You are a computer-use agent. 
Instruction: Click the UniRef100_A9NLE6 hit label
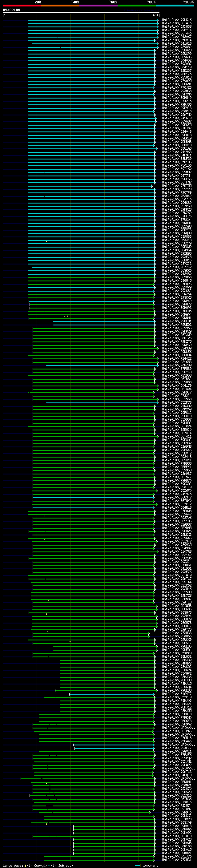click(177, 352)
